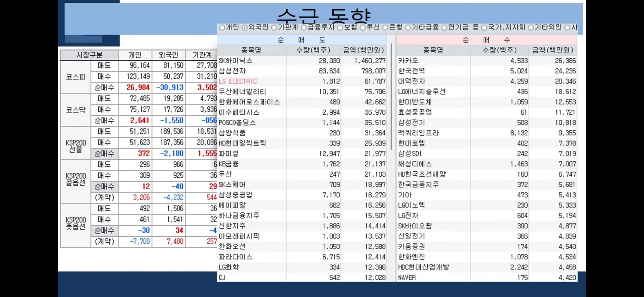
Task: Select 맥쿼리인프라 row
Action: pyautogui.click(x=486, y=133)
